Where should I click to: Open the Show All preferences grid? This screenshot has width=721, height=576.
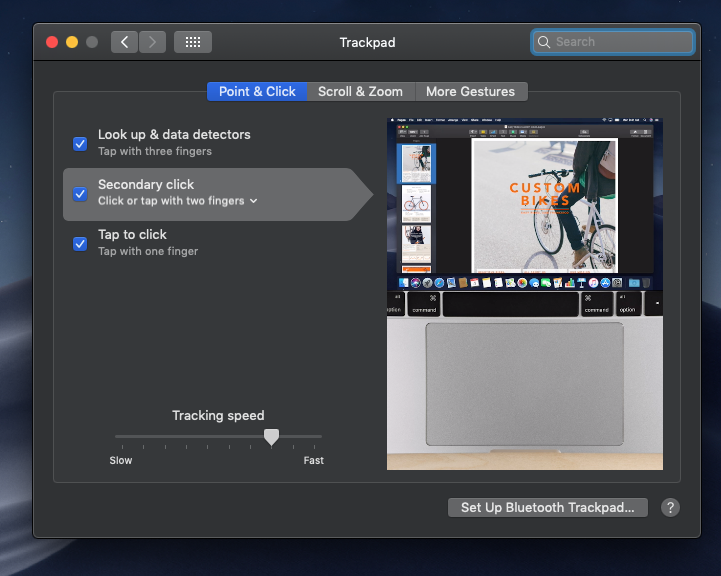coord(193,42)
